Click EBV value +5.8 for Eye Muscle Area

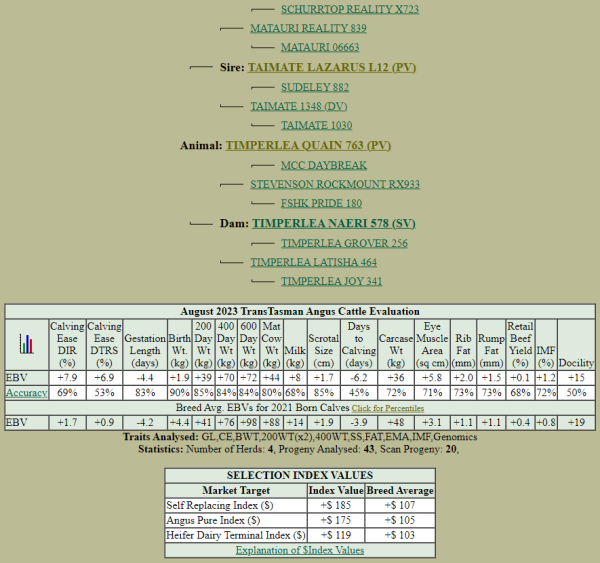coord(432,378)
